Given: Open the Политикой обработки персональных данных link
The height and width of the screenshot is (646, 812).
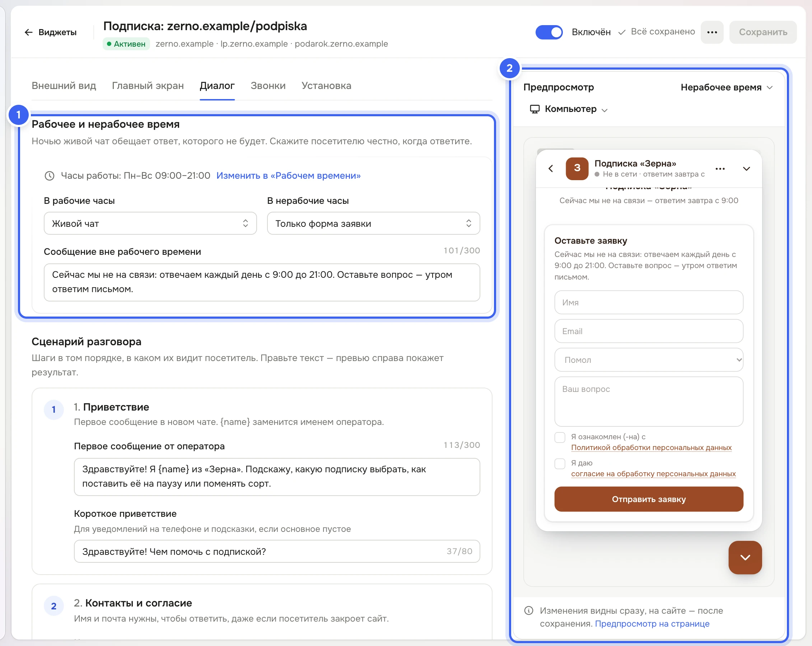Looking at the screenshot, I should coord(651,448).
